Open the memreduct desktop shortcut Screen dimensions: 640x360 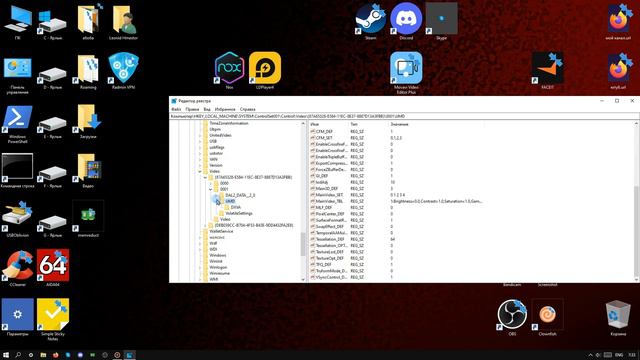pyautogui.click(x=88, y=216)
